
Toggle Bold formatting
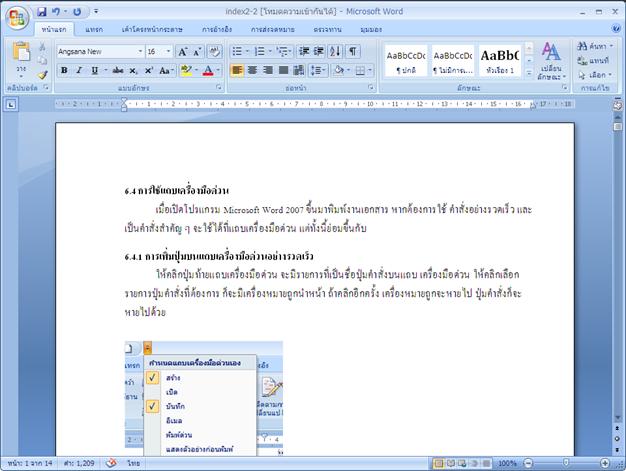tap(64, 70)
